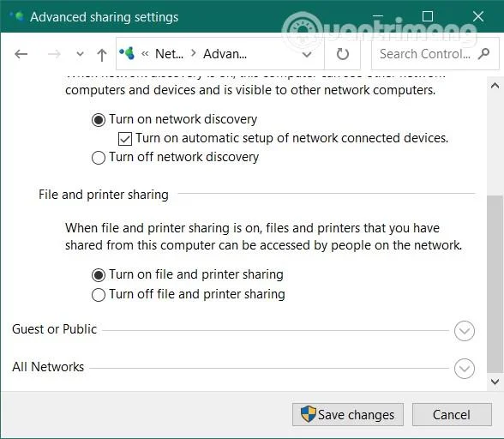Open the address bar history dropdown

coord(307,54)
